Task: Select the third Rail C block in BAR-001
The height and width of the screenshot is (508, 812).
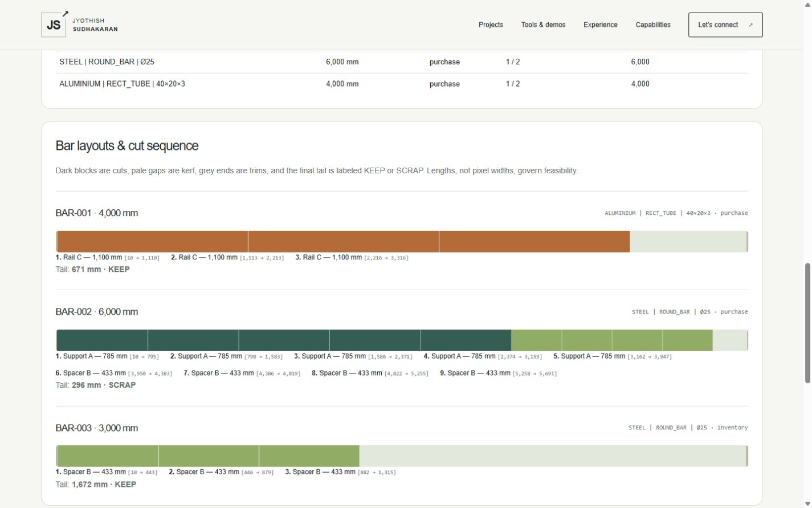Action: (x=534, y=242)
